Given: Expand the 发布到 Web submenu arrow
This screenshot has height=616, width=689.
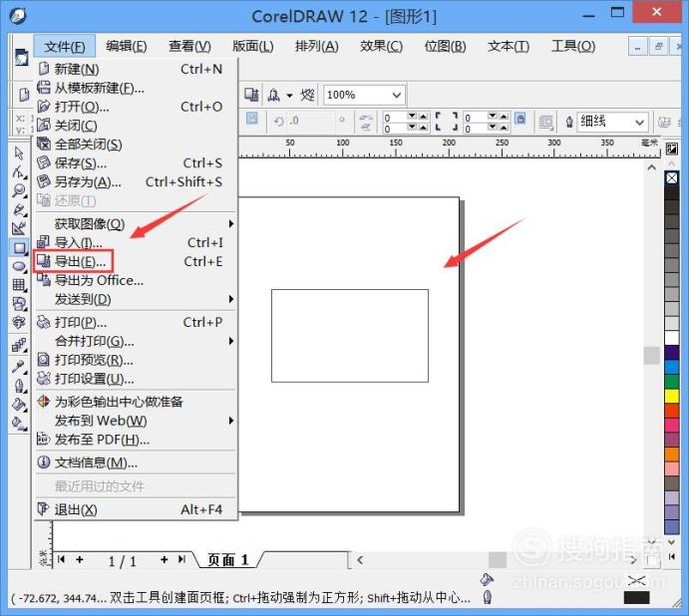Looking at the screenshot, I should point(231,421).
